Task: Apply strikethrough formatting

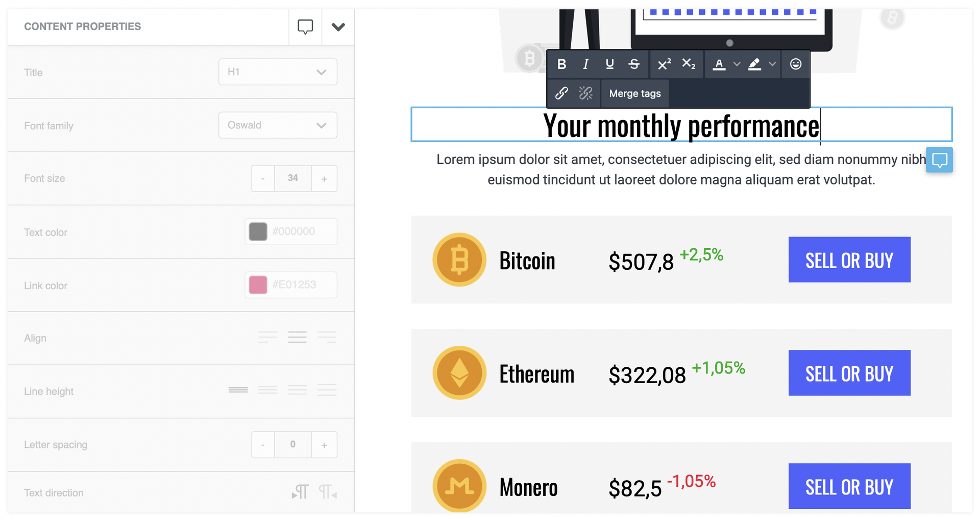Action: click(634, 64)
